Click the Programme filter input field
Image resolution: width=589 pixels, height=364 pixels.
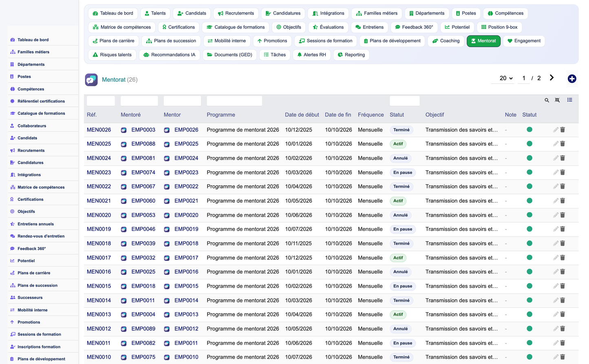(234, 101)
